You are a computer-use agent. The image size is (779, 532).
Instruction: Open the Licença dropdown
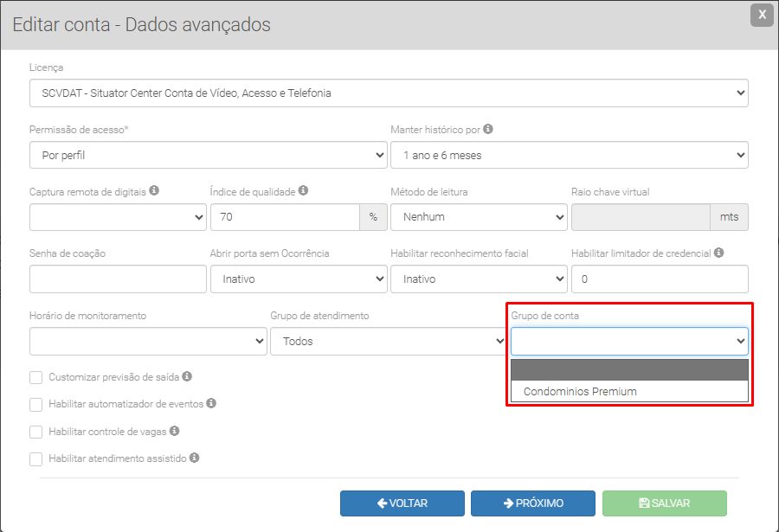389,93
